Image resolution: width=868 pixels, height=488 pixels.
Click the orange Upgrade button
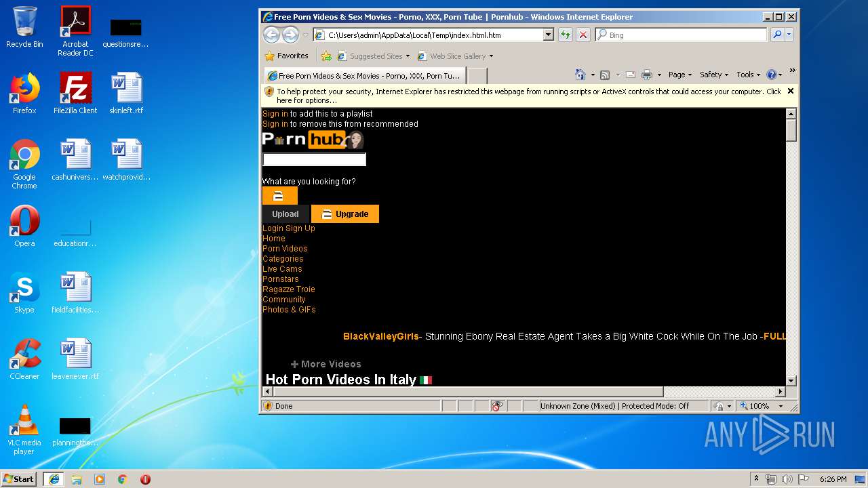tap(345, 214)
